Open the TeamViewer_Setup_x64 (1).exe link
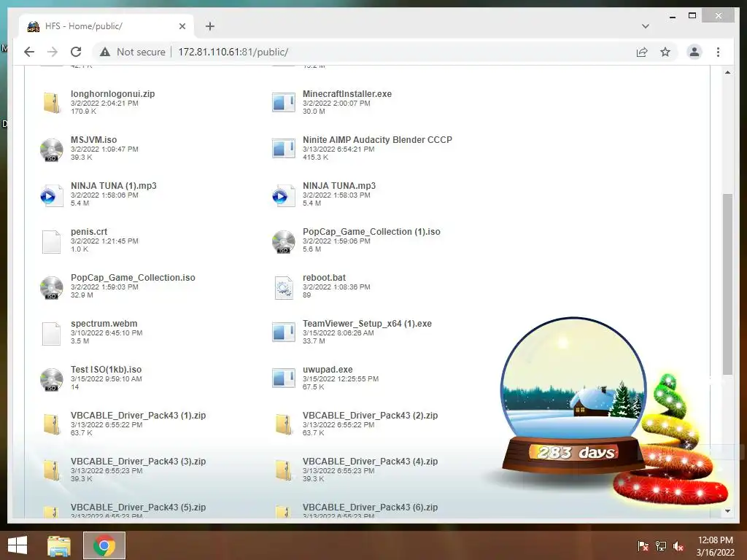 point(367,323)
